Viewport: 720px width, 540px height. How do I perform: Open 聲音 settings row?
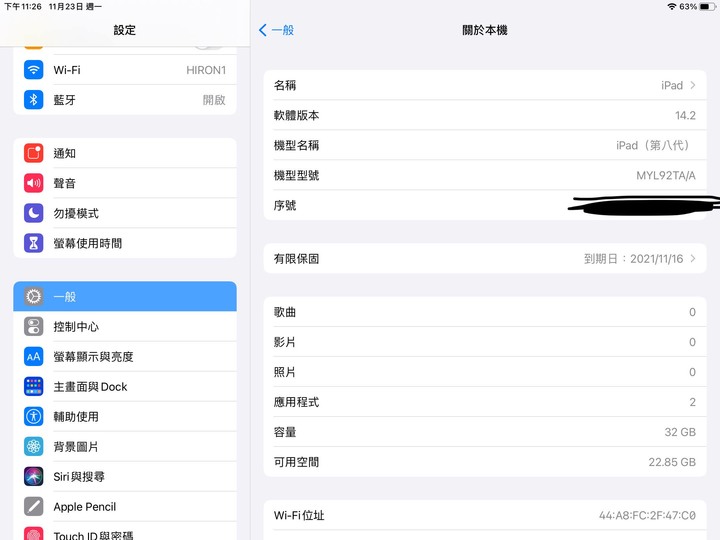tap(125, 183)
